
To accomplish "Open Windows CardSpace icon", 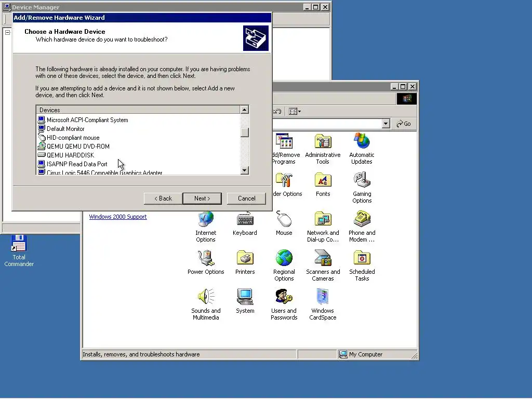I will (x=323, y=304).
